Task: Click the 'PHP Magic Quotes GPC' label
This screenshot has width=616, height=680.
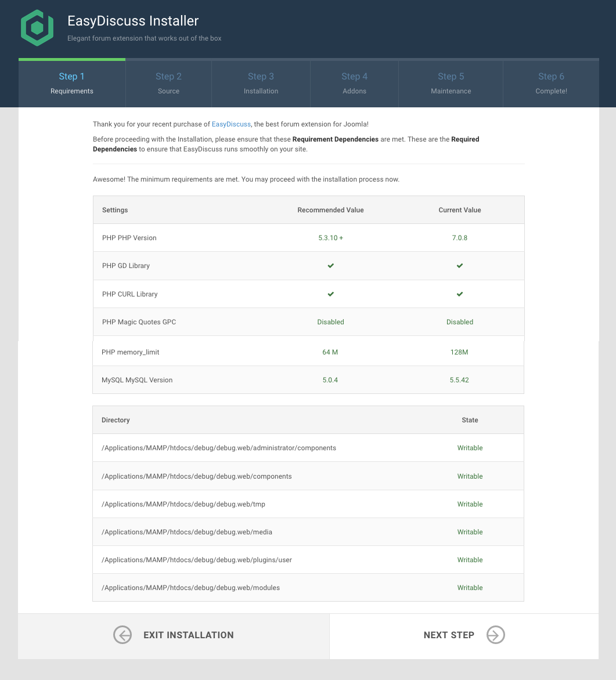Action: pos(139,322)
